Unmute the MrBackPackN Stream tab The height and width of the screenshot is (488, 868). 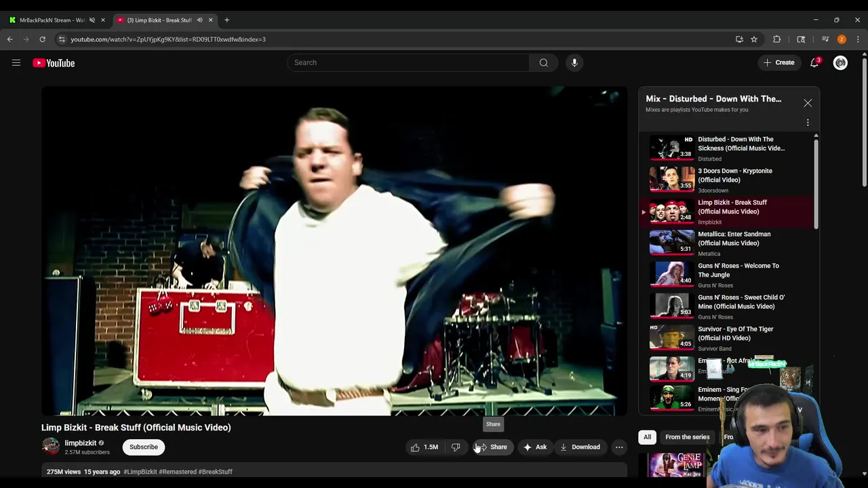(x=92, y=20)
